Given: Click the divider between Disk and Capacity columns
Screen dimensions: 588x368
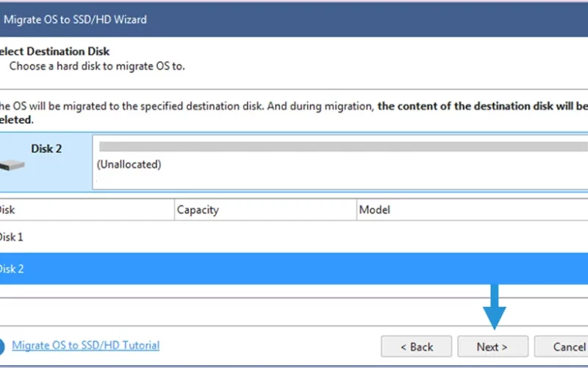Looking at the screenshot, I should 174,210.
